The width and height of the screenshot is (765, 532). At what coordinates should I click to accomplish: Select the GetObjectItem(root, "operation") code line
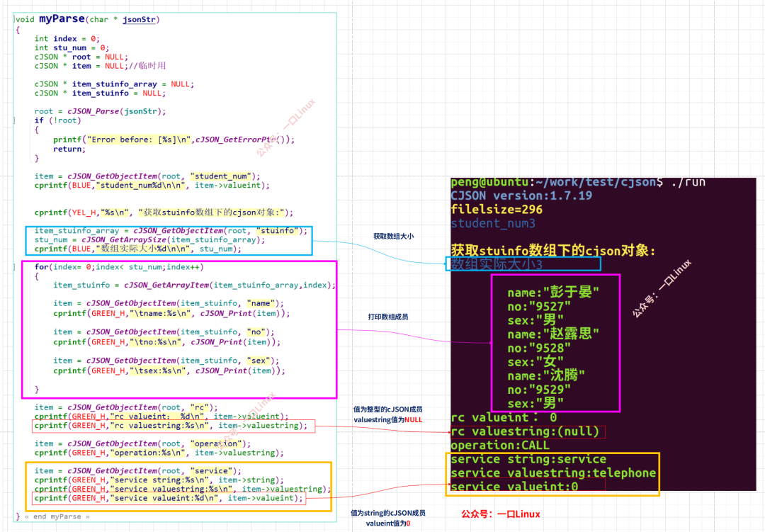click(x=143, y=443)
